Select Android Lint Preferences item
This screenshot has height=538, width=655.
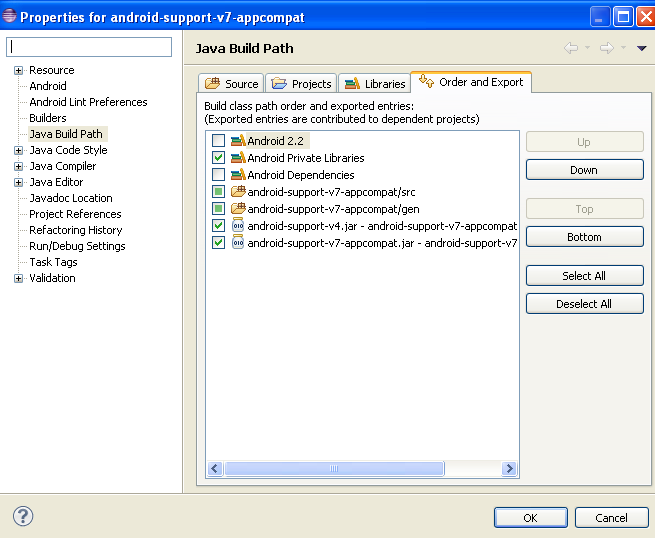coord(88,102)
